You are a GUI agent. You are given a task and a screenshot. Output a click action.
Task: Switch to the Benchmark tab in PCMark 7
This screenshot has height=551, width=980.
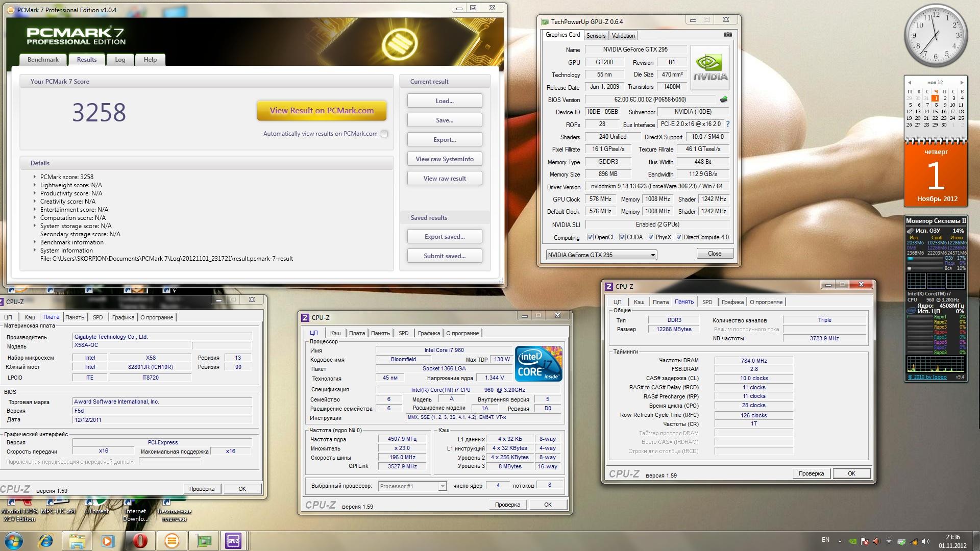[43, 60]
